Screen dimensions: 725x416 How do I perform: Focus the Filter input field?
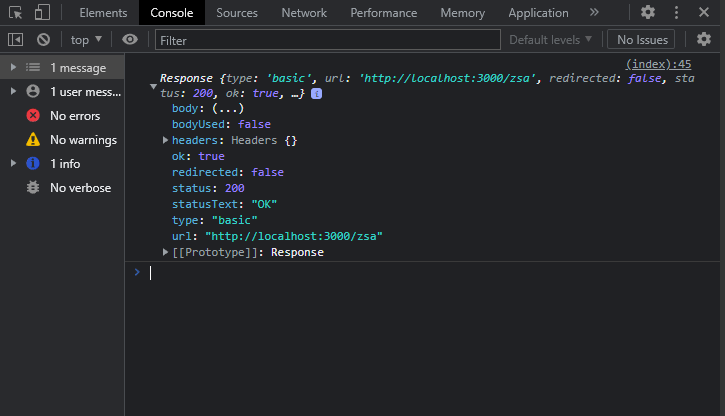pyautogui.click(x=327, y=40)
